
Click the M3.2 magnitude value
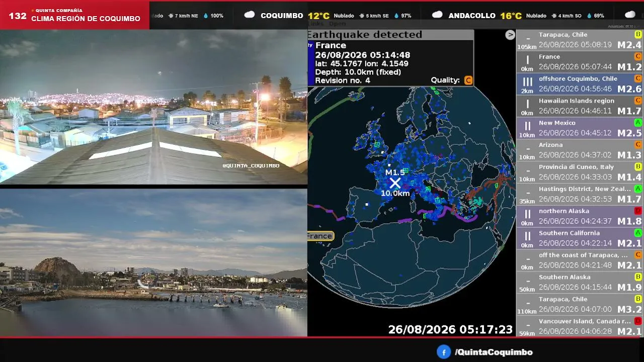coord(629,309)
